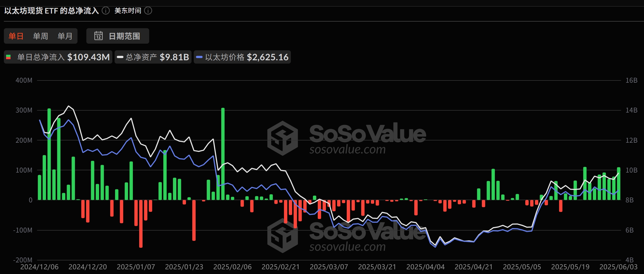Image resolution: width=644 pixels, height=274 pixels.
Task: Toggle the 单日总净流入 $109.43M legend label
Action: 63,57
